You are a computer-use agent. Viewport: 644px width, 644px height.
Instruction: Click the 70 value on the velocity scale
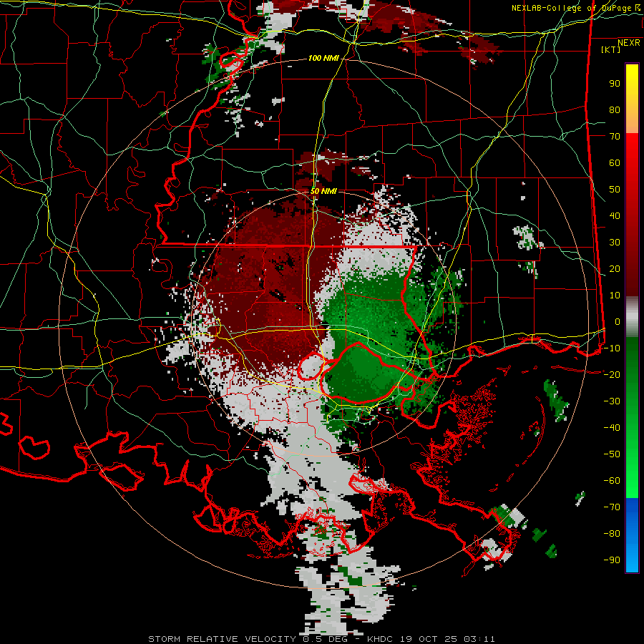[x=615, y=137]
